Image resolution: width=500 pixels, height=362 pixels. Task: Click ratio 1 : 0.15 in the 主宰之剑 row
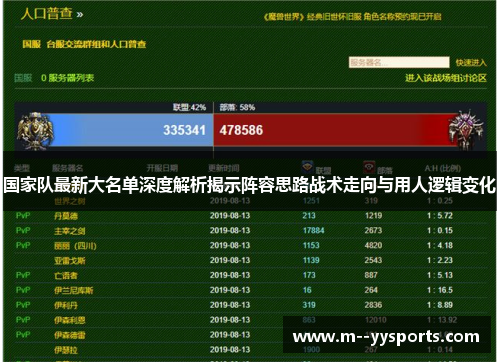(x=440, y=230)
